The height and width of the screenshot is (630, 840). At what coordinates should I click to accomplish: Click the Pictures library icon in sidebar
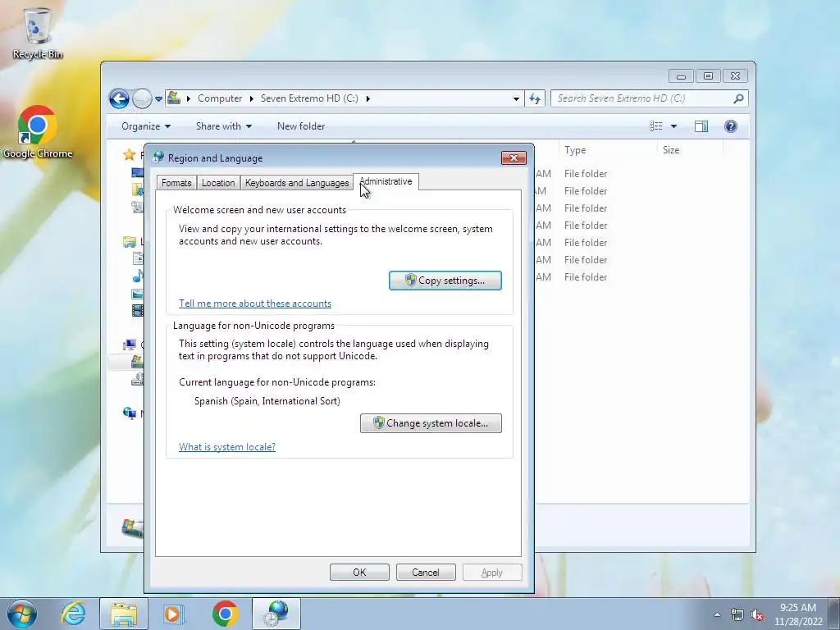[x=138, y=294]
